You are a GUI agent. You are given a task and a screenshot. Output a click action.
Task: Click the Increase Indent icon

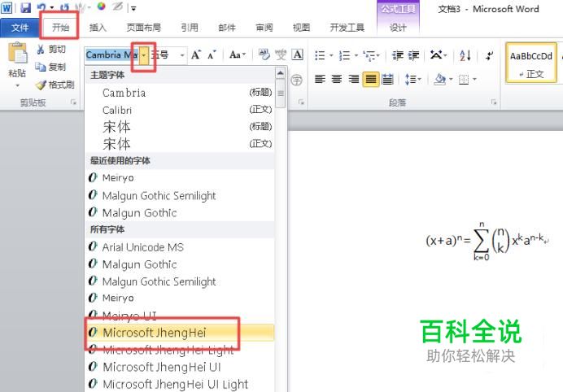click(413, 55)
